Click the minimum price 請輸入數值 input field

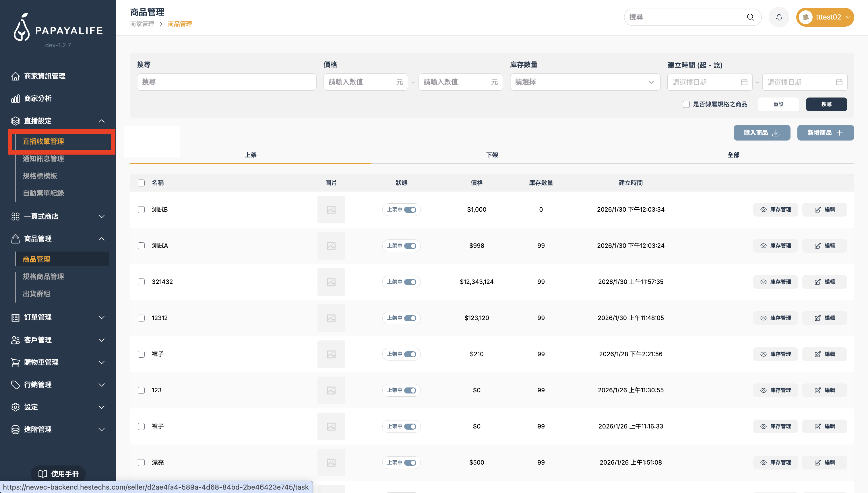(x=359, y=82)
